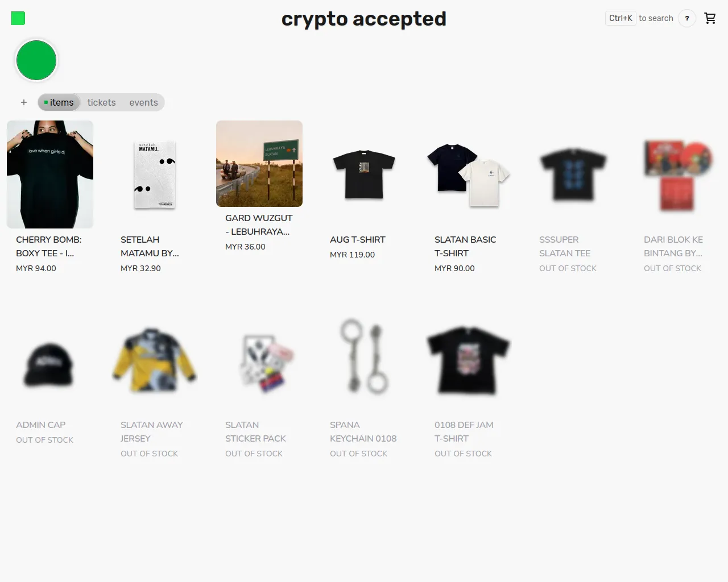Open the green circle store avatar
Viewport: 728px width, 582px height.
(x=36, y=60)
